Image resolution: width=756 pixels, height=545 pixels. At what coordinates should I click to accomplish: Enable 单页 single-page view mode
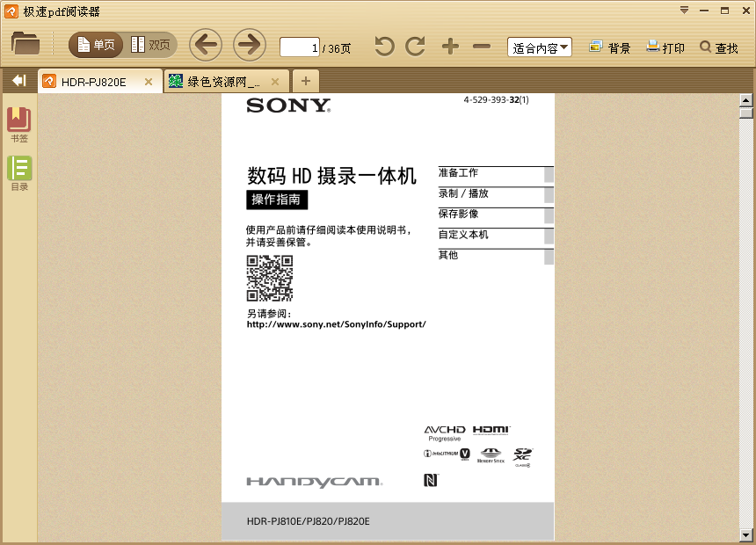[95, 43]
